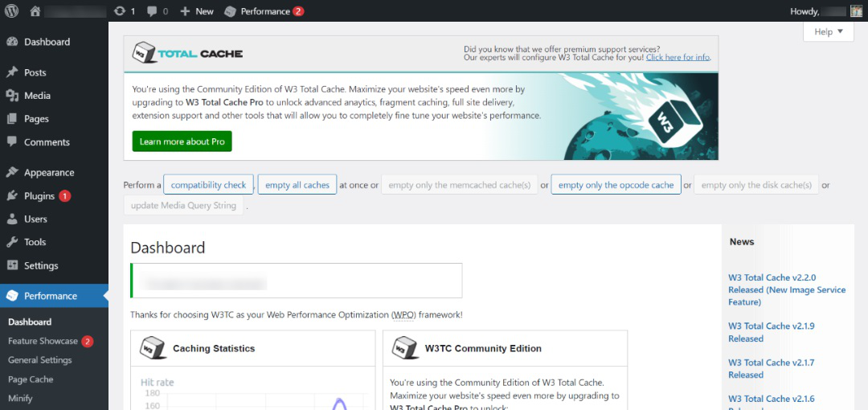Click the plus New icon in admin bar
The height and width of the screenshot is (410, 868).
tap(186, 11)
